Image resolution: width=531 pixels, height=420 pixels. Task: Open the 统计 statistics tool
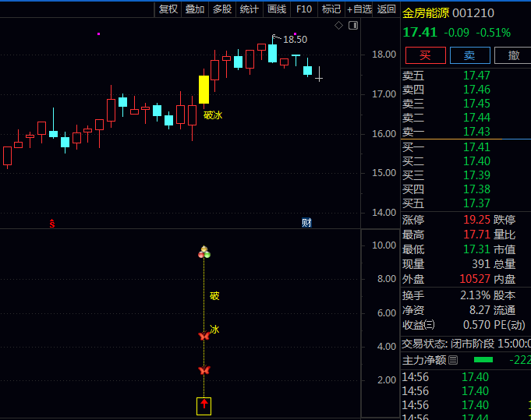(x=250, y=9)
